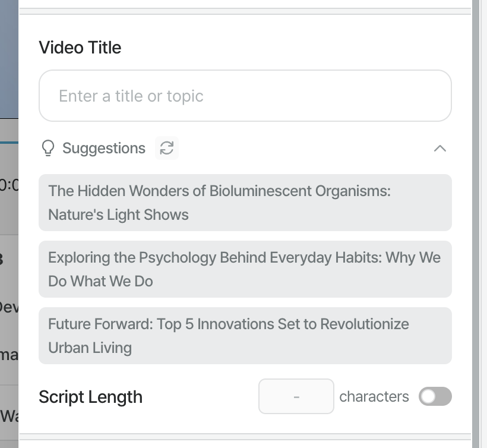Select the Bioluminescent Organisms title suggestion
Screen dimensions: 487x448
tap(245, 203)
